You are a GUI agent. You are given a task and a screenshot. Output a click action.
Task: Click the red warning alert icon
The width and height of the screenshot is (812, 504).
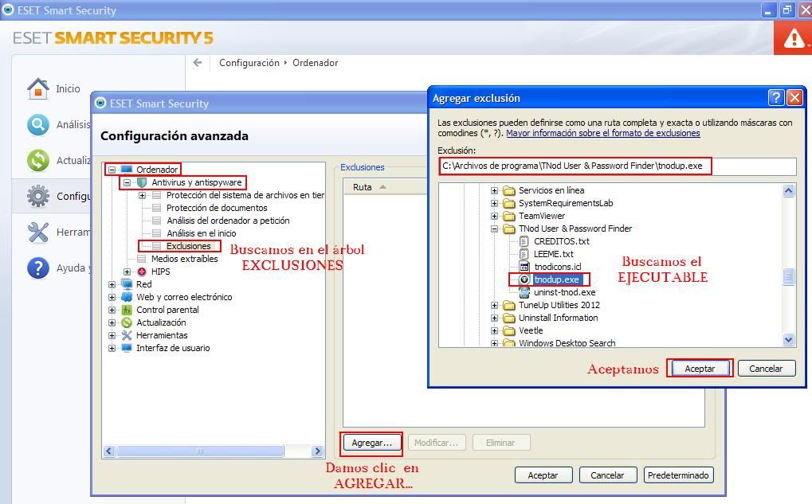coord(794,38)
